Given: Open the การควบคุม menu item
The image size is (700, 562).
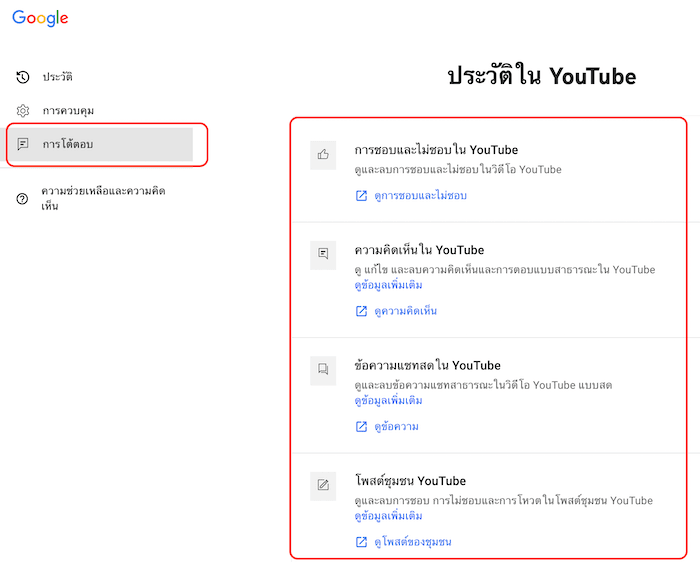Looking at the screenshot, I should (x=68, y=110).
